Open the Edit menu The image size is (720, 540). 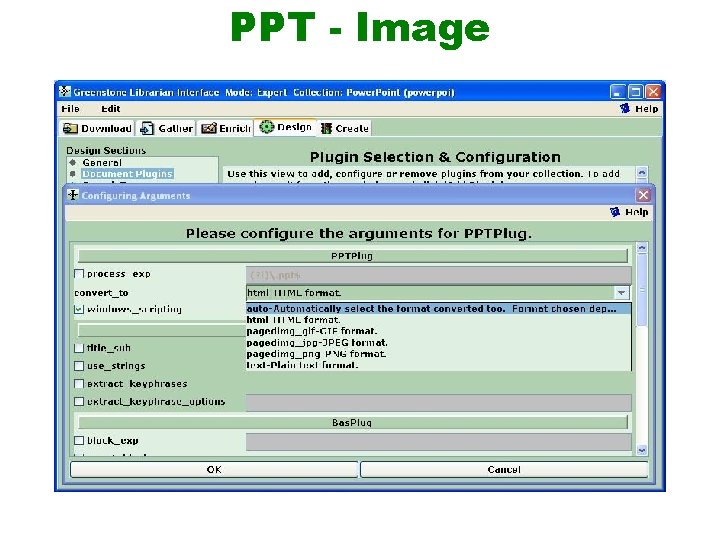(111, 109)
